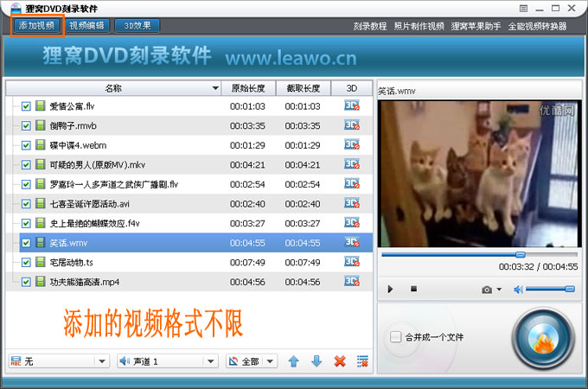Toggle 3D icon for 宅居动物.ts
The image size is (588, 389).
352,262
